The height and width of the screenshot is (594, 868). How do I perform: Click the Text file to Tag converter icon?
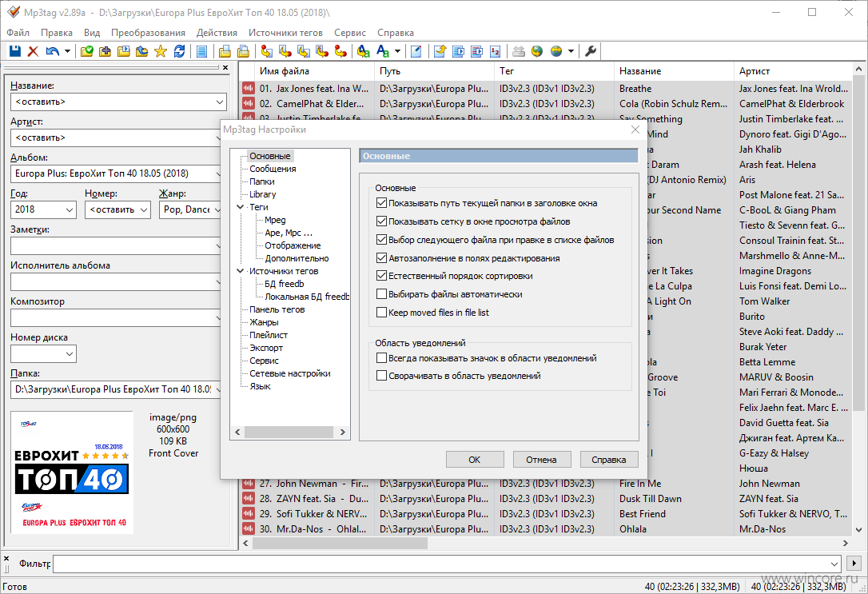[321, 51]
